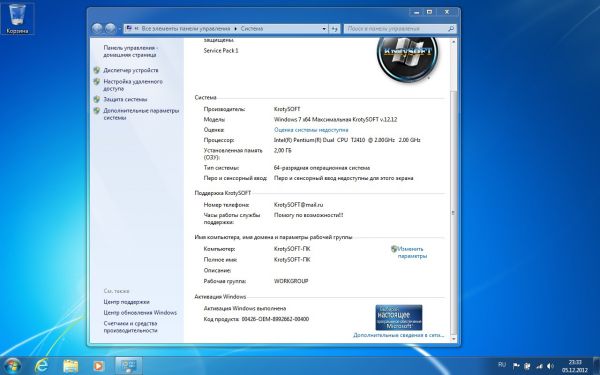Image resolution: width=600 pixels, height=375 pixels.
Task: Open Оценка системы недоступна link
Action: (311, 130)
